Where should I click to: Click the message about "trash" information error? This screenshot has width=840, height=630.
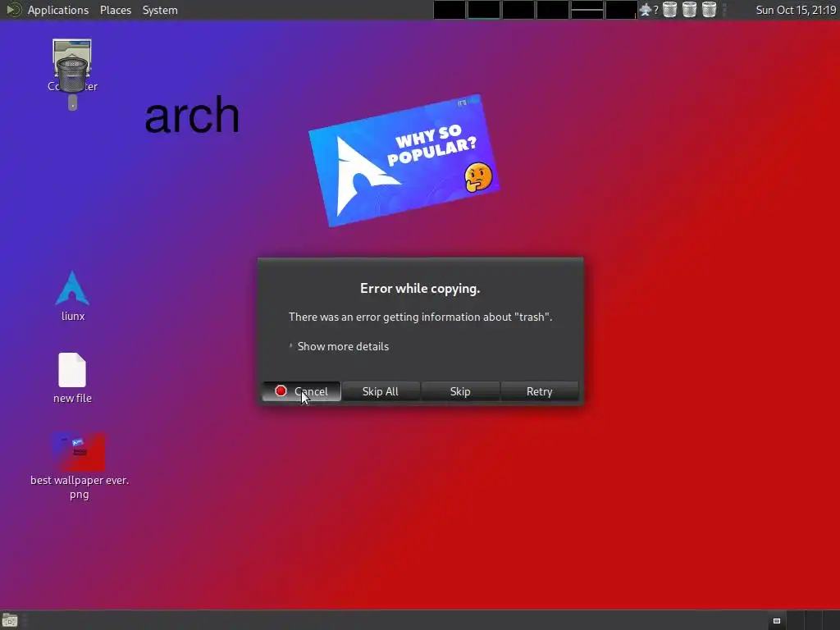(420, 317)
